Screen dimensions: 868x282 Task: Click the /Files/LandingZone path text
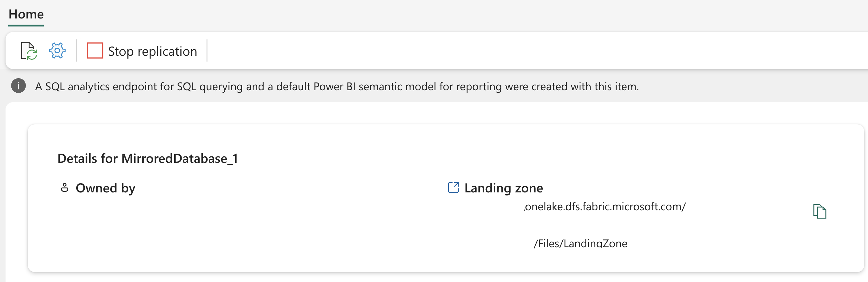580,243
